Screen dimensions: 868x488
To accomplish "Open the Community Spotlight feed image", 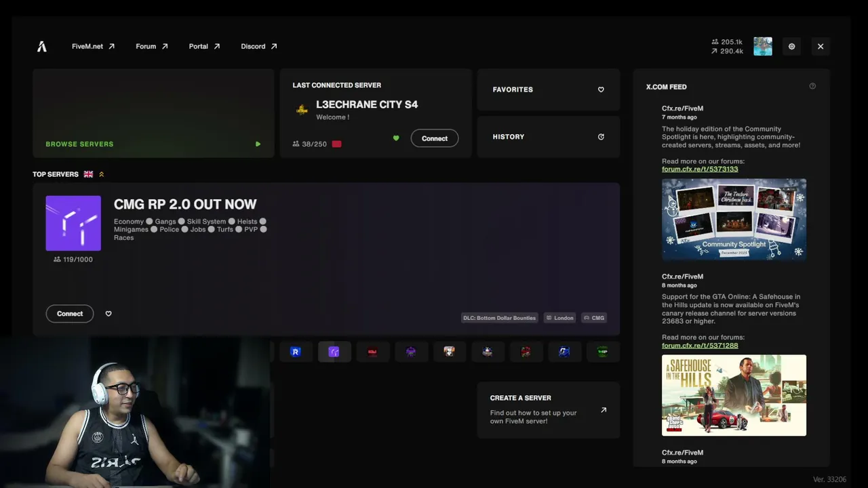I will tap(734, 220).
